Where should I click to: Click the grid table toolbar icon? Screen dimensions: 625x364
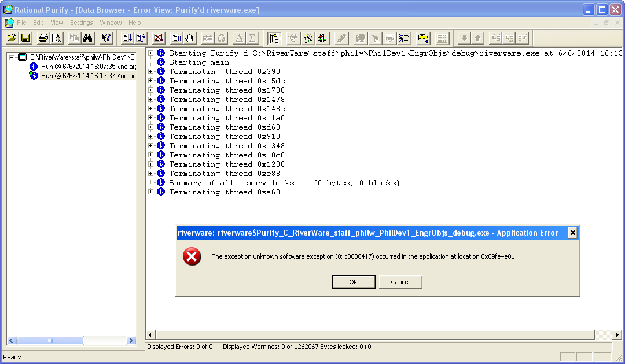[x=442, y=38]
